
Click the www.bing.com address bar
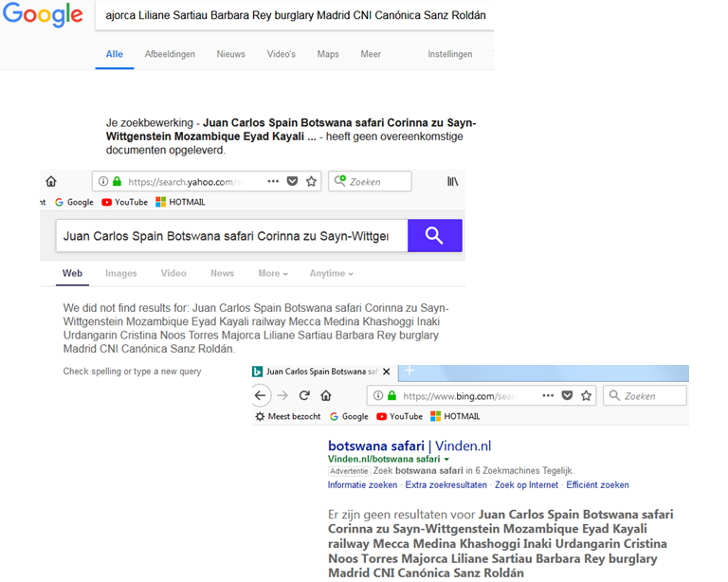[482, 396]
